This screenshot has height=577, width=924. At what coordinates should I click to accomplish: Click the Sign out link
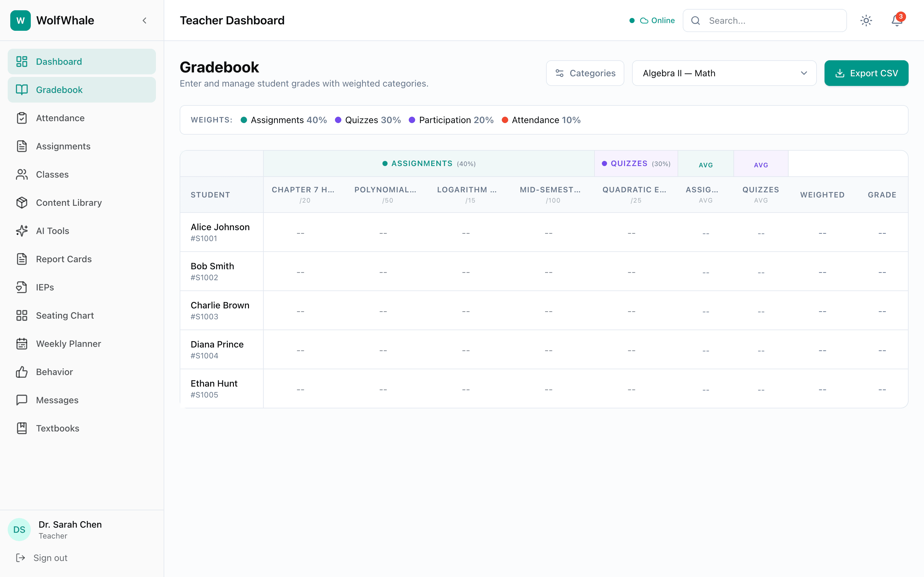(x=50, y=557)
